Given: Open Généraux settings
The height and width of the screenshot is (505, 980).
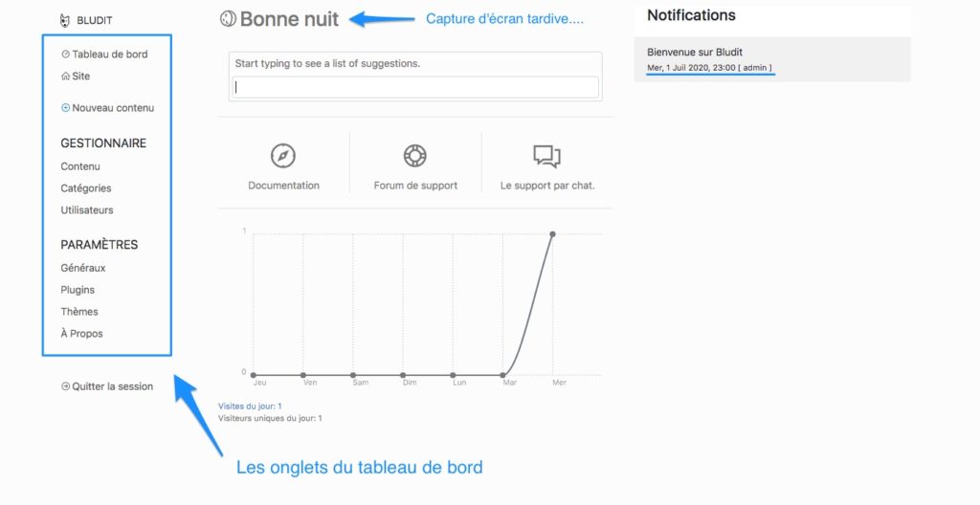Looking at the screenshot, I should tap(83, 268).
